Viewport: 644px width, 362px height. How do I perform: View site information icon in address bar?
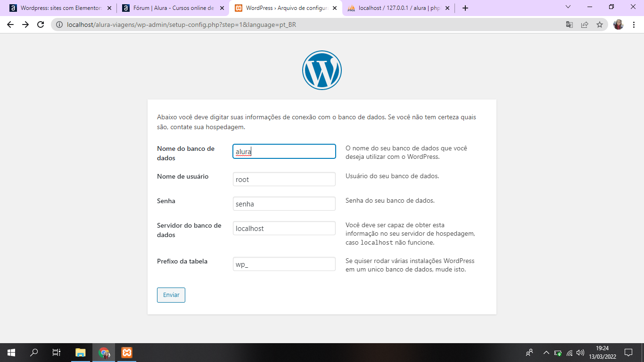click(x=59, y=25)
